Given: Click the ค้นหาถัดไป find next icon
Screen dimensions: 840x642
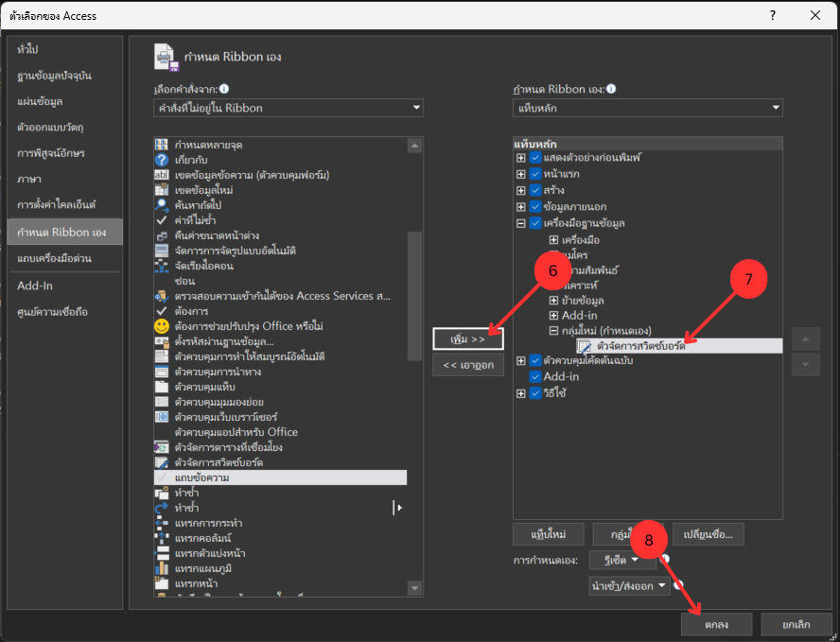Looking at the screenshot, I should [x=161, y=205].
